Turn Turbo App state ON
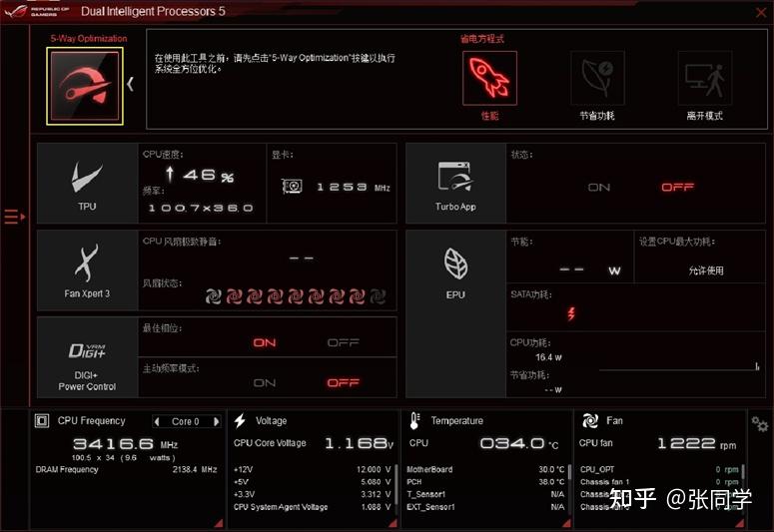 pos(599,187)
